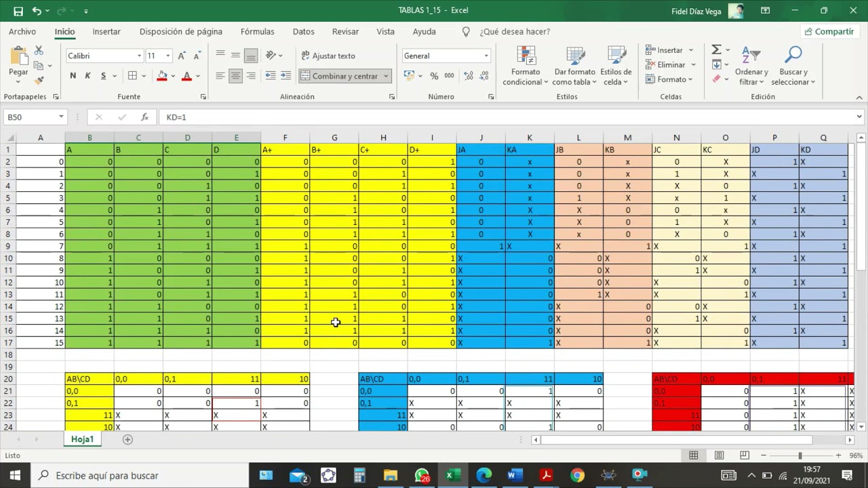Screen dimensions: 868x488
Task: Click the Format Painter brush icon
Action: coord(39,79)
